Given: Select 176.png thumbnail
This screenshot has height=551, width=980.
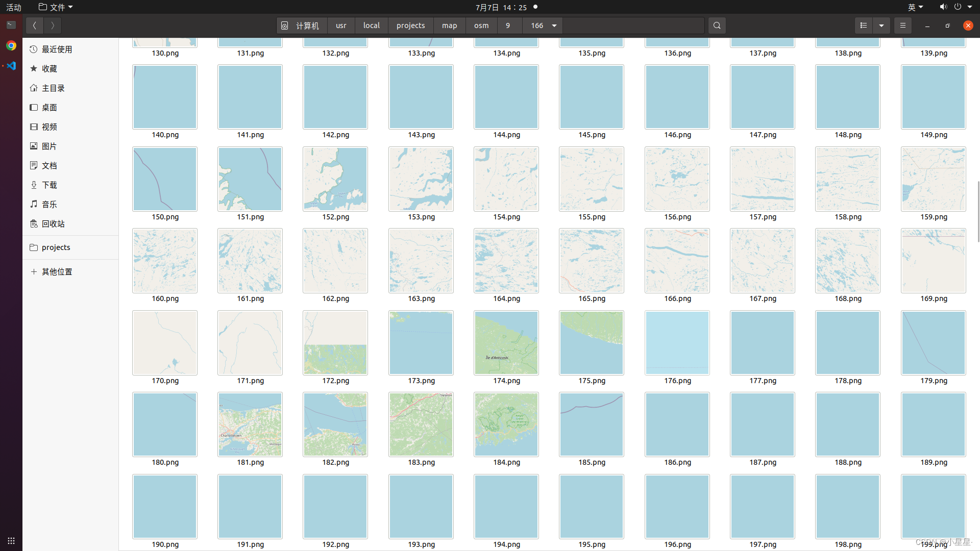Looking at the screenshot, I should click(x=677, y=343).
